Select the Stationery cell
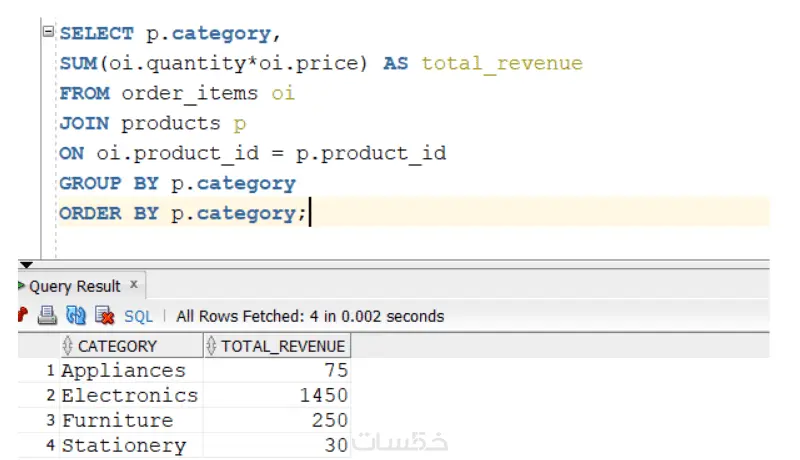The height and width of the screenshot is (460, 800). point(131,445)
